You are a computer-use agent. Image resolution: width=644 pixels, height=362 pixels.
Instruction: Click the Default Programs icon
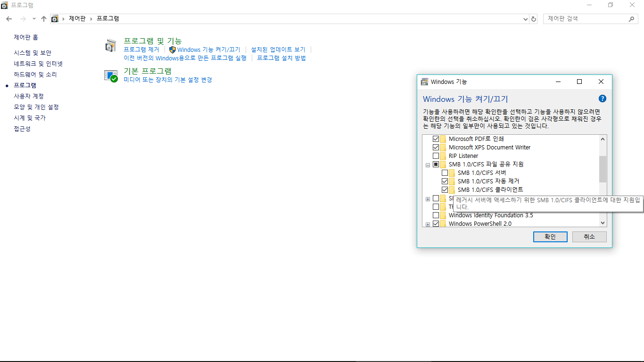tap(110, 75)
